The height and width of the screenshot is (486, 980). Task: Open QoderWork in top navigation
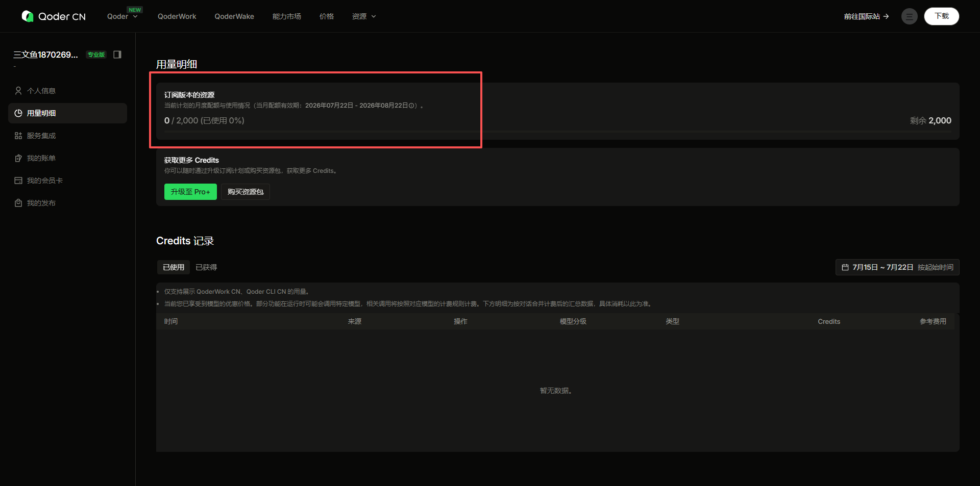[x=177, y=16]
